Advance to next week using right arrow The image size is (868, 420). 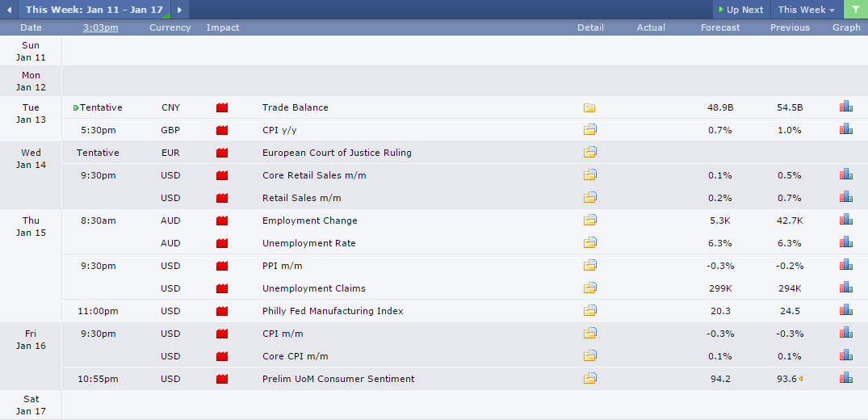[x=178, y=10]
